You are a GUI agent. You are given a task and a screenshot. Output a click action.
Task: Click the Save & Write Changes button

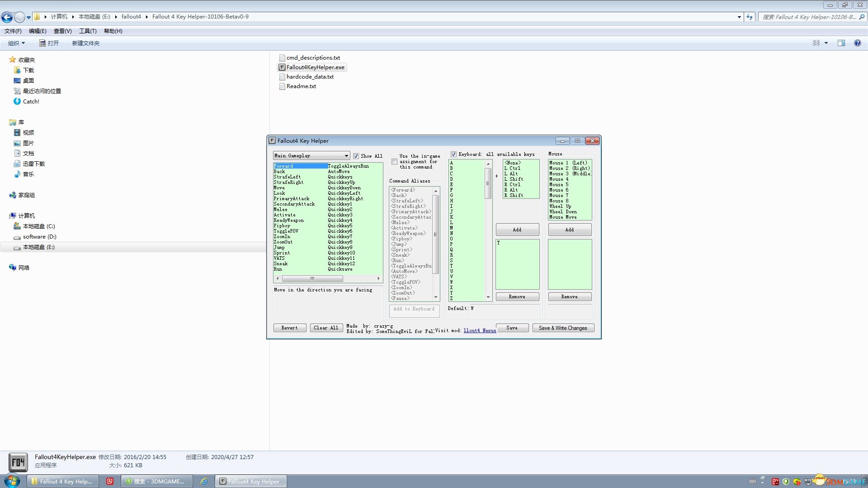(x=563, y=328)
